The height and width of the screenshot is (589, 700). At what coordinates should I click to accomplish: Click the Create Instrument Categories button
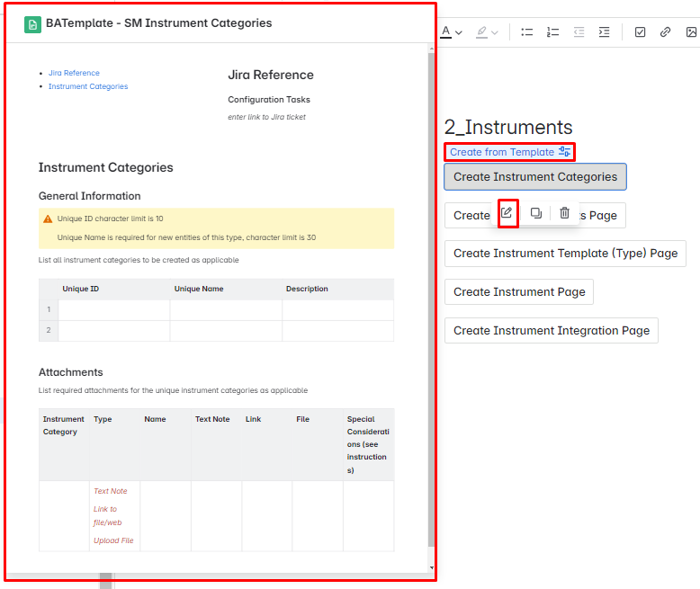(535, 176)
